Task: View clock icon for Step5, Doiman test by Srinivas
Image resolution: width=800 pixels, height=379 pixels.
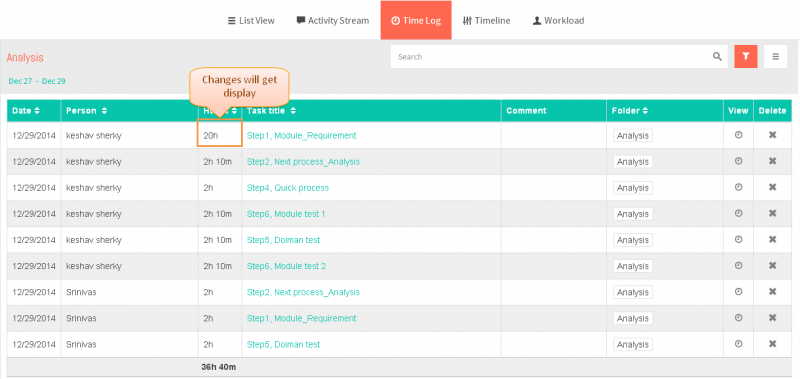Action: coord(738,344)
